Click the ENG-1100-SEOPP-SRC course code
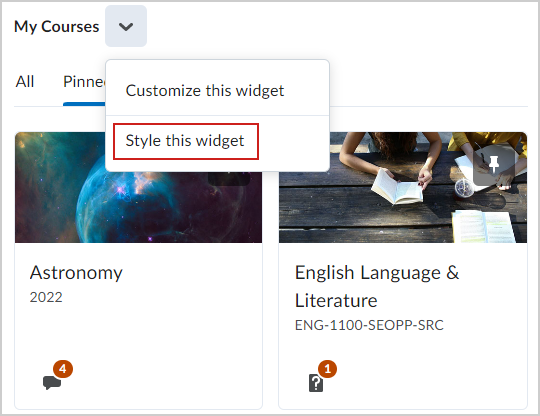540x416 pixels. pyautogui.click(x=369, y=325)
